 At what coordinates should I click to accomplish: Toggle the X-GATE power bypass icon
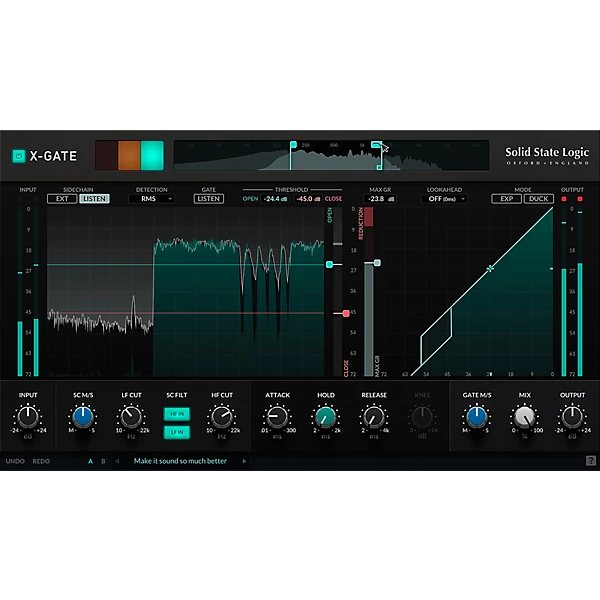pyautogui.click(x=19, y=156)
